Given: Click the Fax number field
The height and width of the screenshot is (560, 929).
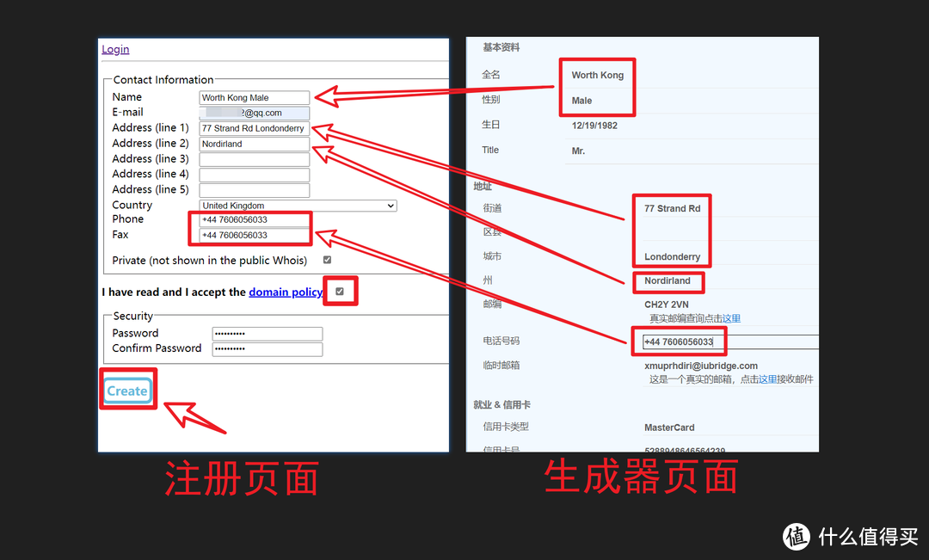Looking at the screenshot, I should [254, 235].
